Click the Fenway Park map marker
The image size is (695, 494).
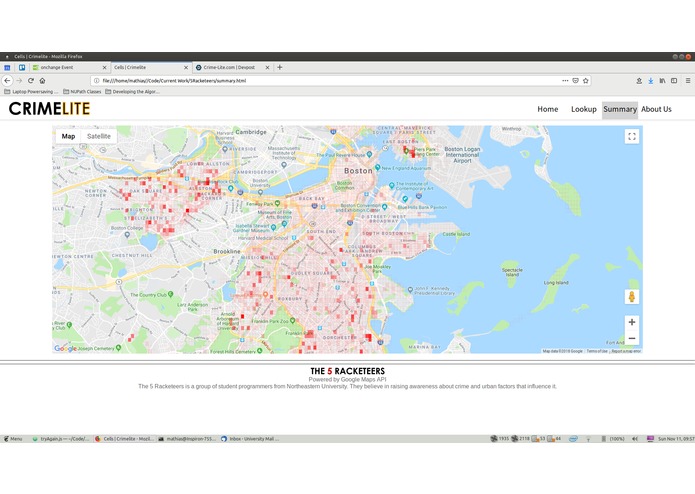[x=277, y=203]
